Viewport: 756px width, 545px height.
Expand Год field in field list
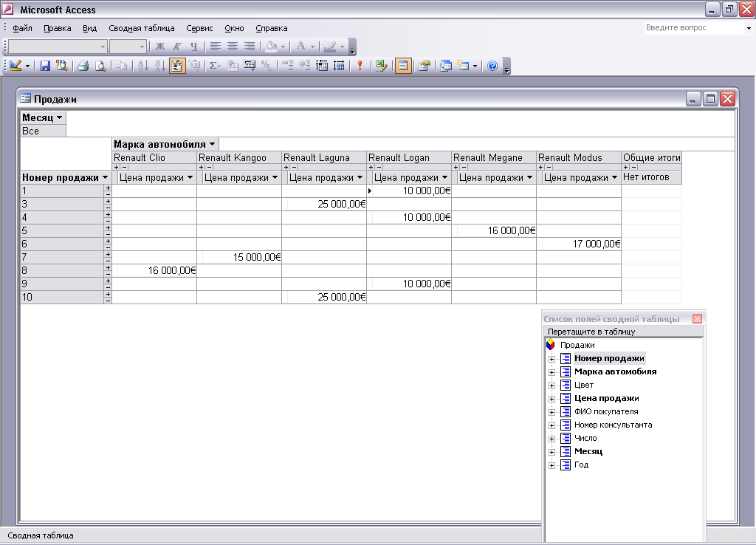tap(551, 465)
